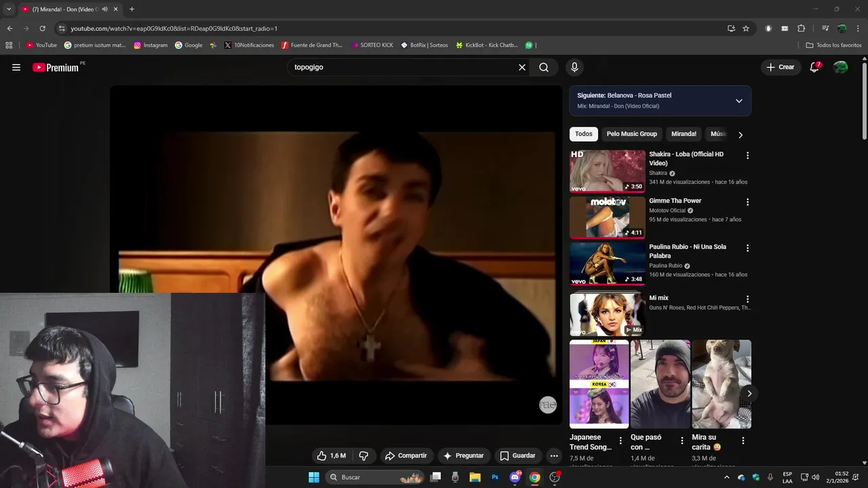Run search with the magnifier button
Image resolution: width=868 pixels, height=488 pixels.
click(544, 67)
